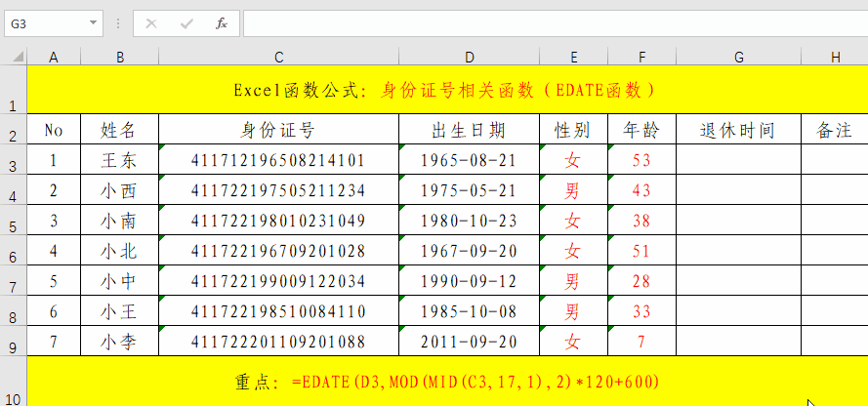Select birth date cell 1975-05-21
Screen dimensions: 868x406
(469, 190)
